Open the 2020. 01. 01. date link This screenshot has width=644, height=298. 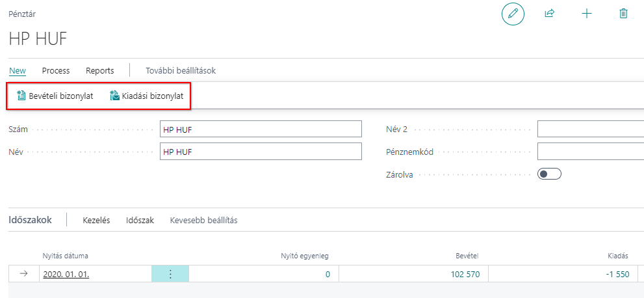coord(66,274)
